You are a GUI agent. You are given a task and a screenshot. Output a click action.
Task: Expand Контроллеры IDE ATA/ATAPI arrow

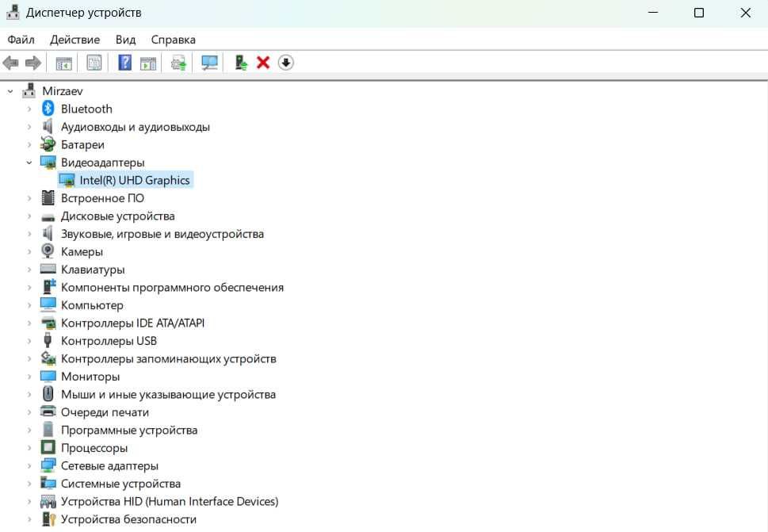(x=29, y=323)
